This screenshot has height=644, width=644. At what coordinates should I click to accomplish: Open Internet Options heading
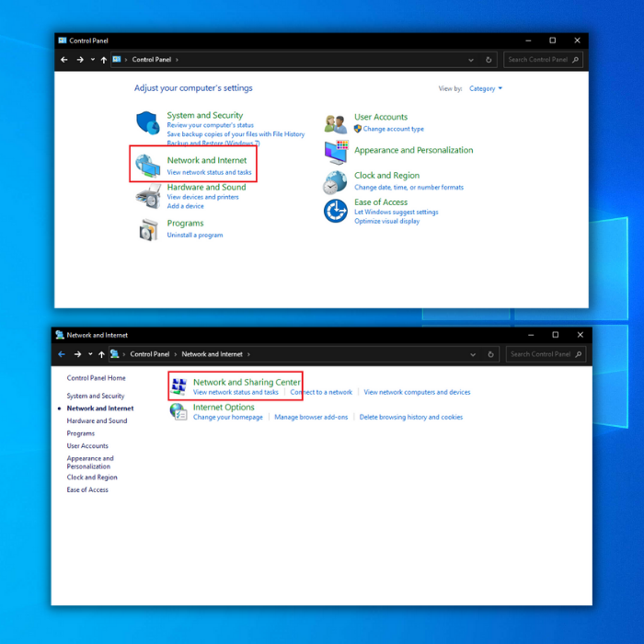224,407
